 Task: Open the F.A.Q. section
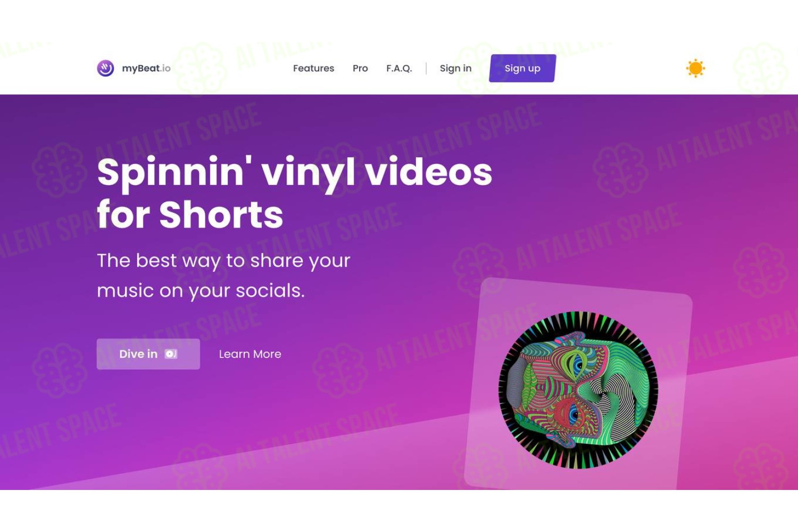click(x=399, y=68)
